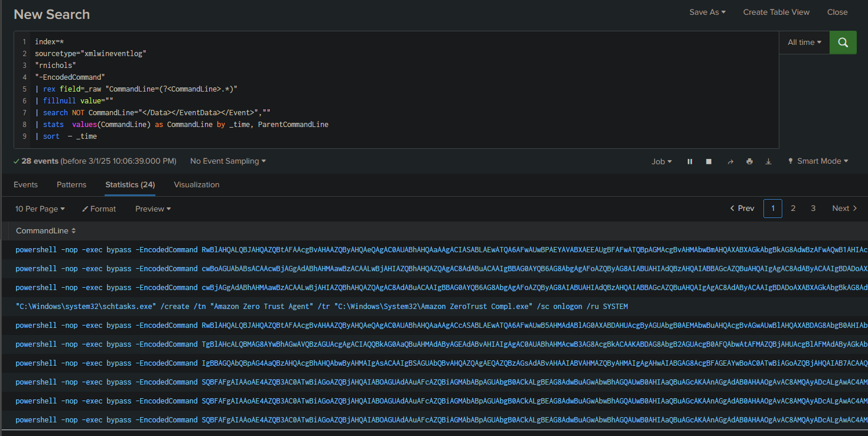Click Create Table View
The width and height of the screenshot is (868, 436).
pos(776,12)
